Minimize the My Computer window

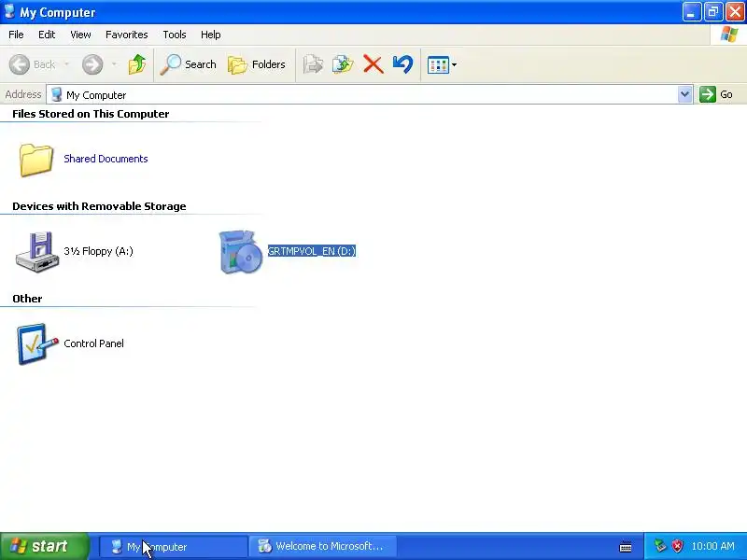[691, 12]
